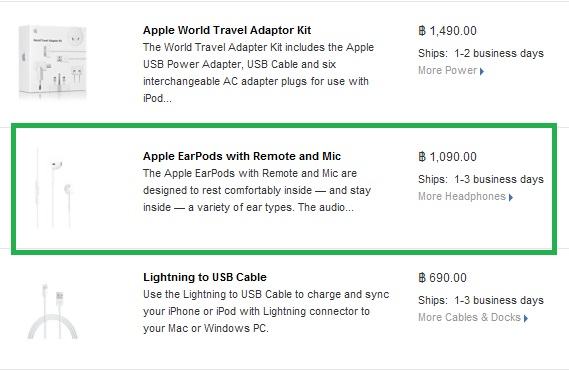Click the Lightning cable description paragraph
This screenshot has width=569, height=371.
pos(266,311)
